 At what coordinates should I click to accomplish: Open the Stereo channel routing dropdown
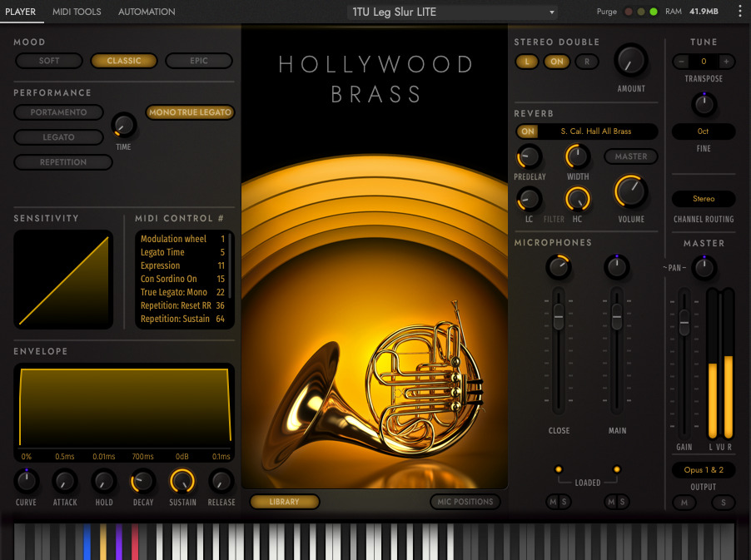(704, 200)
